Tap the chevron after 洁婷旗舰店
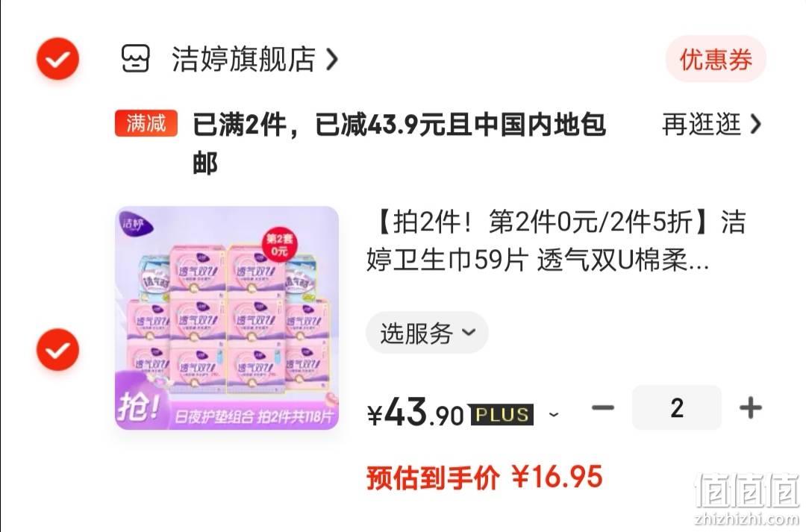The width and height of the screenshot is (806, 532). [x=333, y=60]
